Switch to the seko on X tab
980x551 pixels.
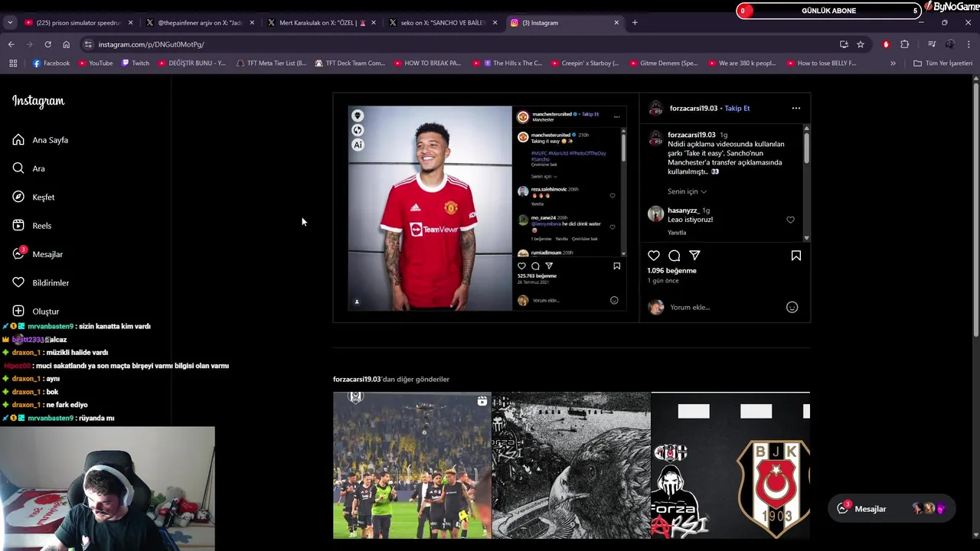[x=443, y=23]
